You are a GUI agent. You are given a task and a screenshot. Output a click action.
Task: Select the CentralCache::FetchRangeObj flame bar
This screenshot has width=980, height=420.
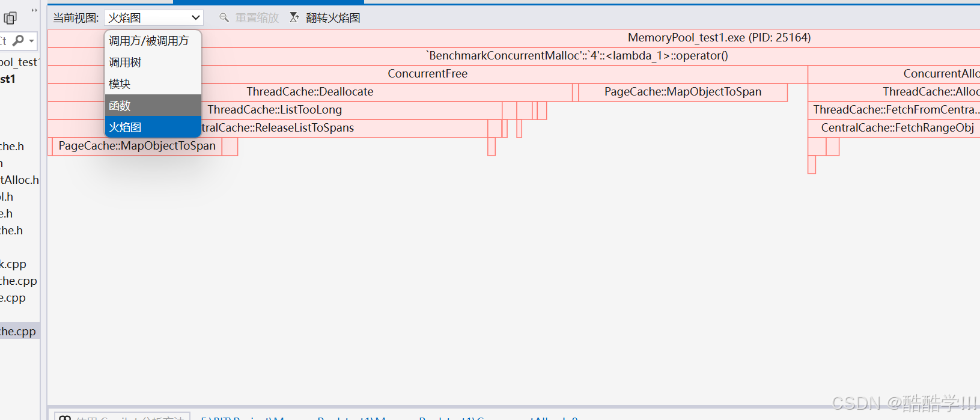click(894, 128)
